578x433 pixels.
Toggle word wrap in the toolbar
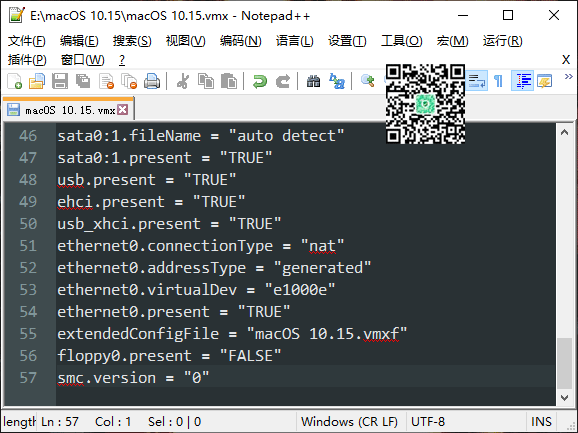[477, 81]
